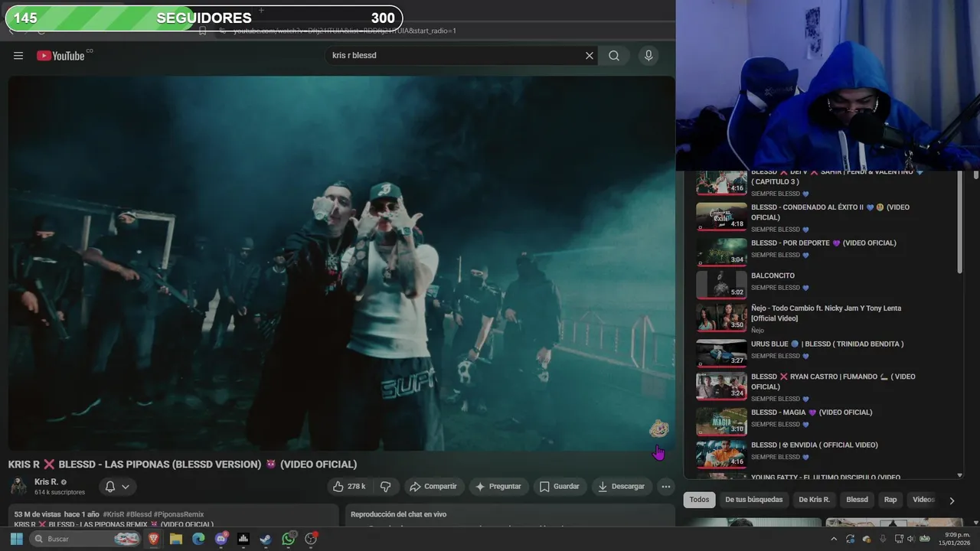Click the sync tray icon
The width and height of the screenshot is (980, 551).
pos(851,539)
